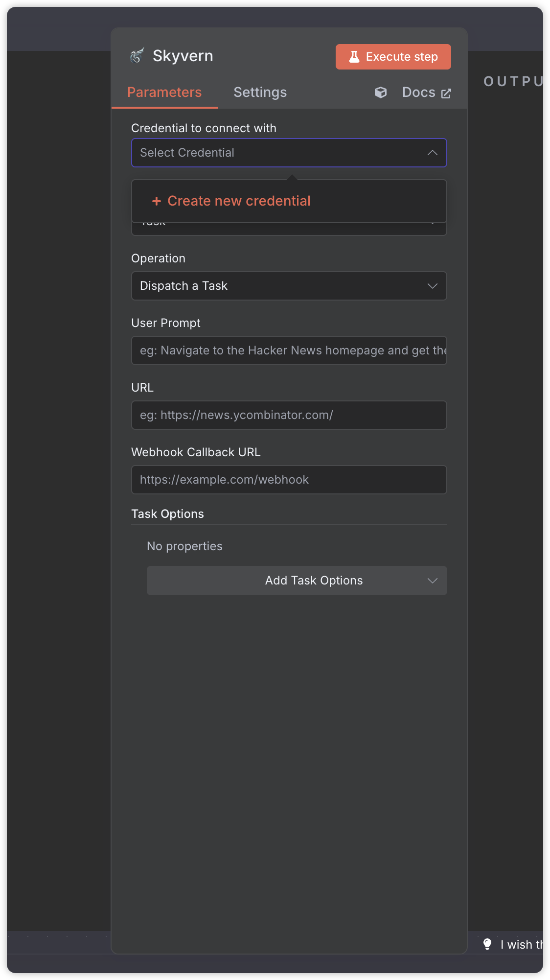550x980 pixels.
Task: Click the "I wish" feedback text
Action: [521, 945]
